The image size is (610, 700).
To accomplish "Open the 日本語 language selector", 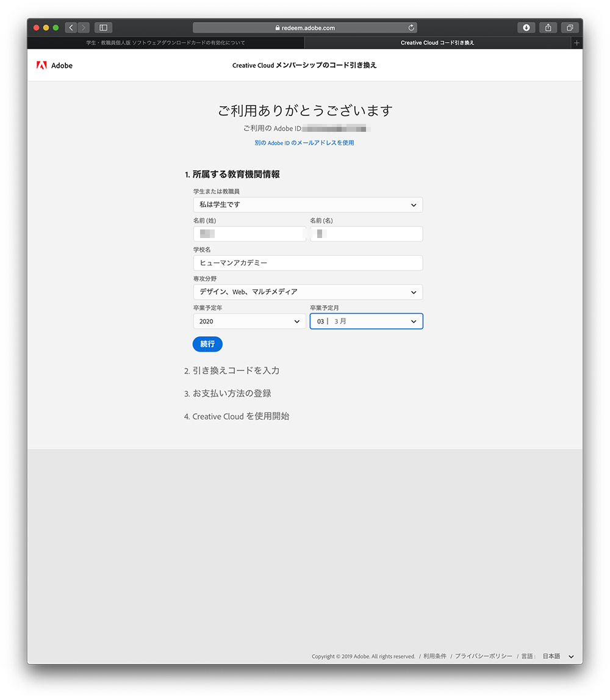I will pos(558,656).
